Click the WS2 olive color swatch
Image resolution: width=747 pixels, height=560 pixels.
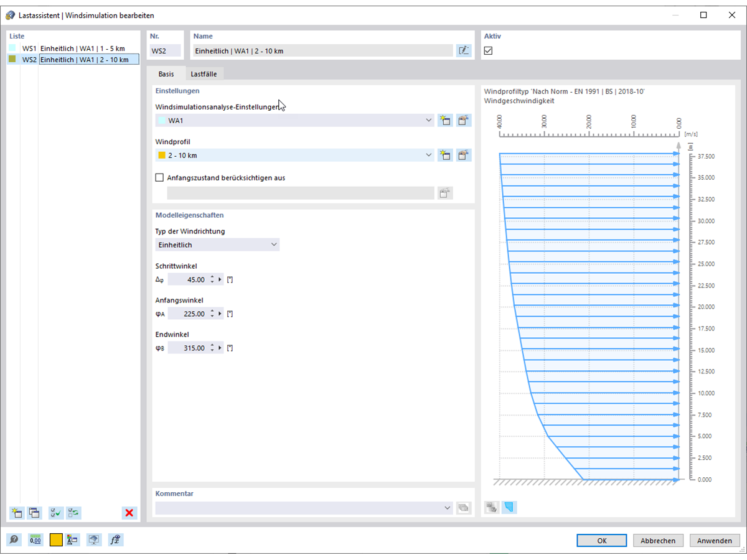pos(12,59)
